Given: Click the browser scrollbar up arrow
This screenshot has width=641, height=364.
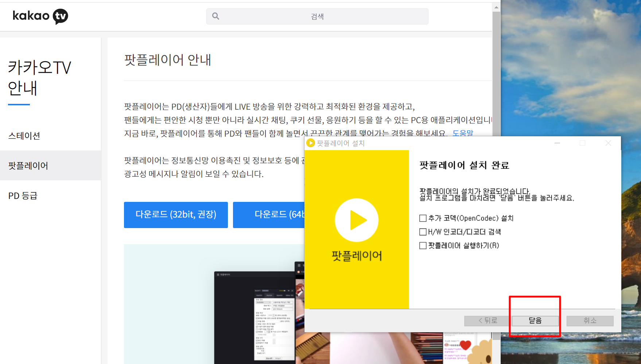Looking at the screenshot, I should click(x=496, y=7).
